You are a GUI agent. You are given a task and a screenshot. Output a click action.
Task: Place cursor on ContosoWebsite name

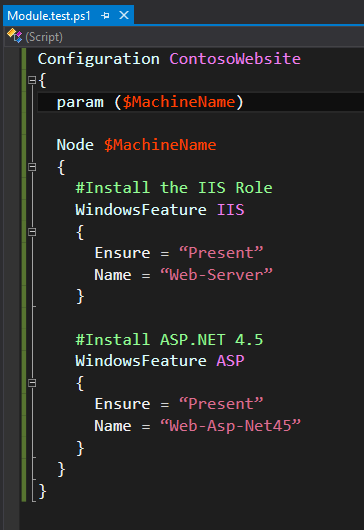pos(235,59)
